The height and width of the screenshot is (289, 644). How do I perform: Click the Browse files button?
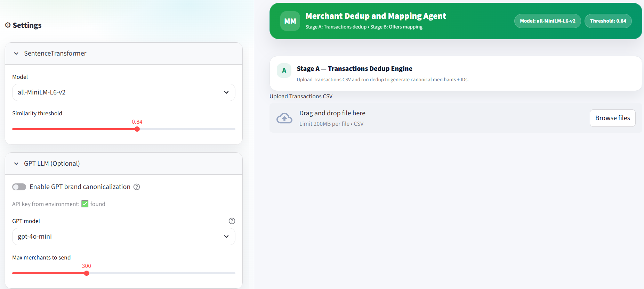612,118
